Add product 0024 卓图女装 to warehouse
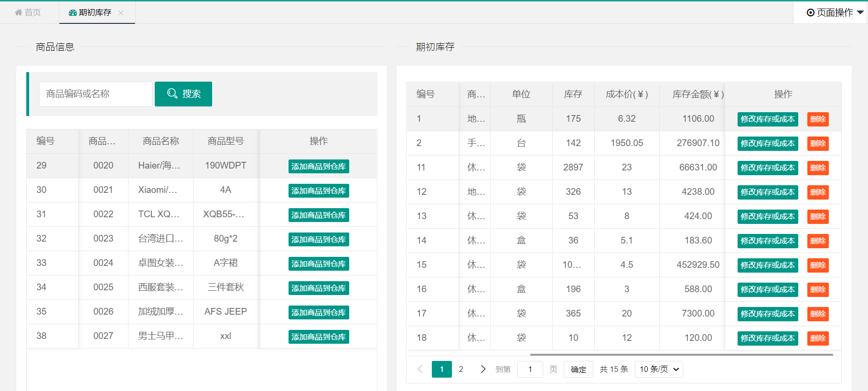868x391 pixels. coord(319,264)
